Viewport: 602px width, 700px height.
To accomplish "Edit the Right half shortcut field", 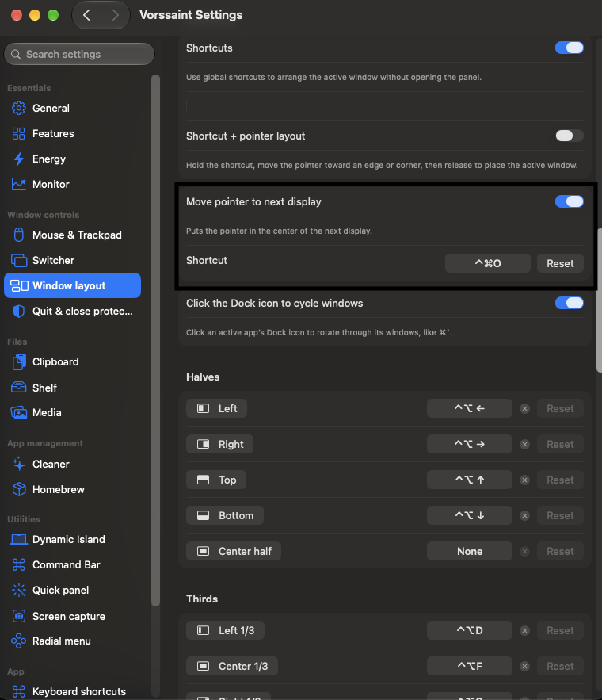I will pyautogui.click(x=470, y=444).
